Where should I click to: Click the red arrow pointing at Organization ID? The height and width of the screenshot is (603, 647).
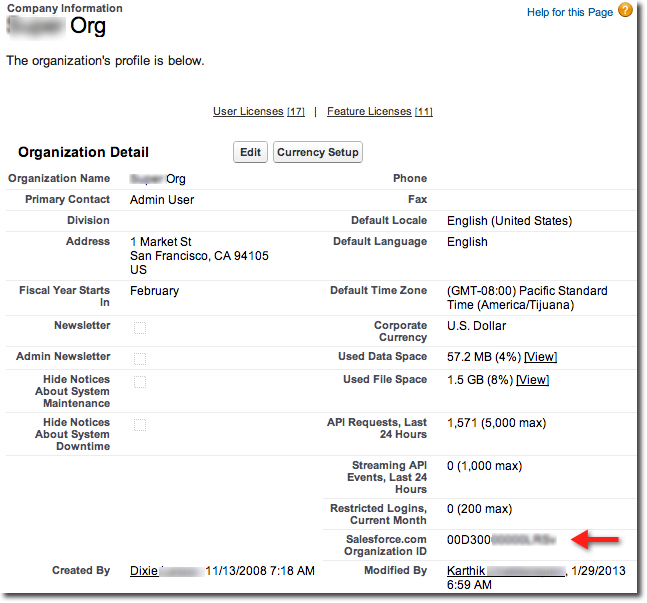596,540
